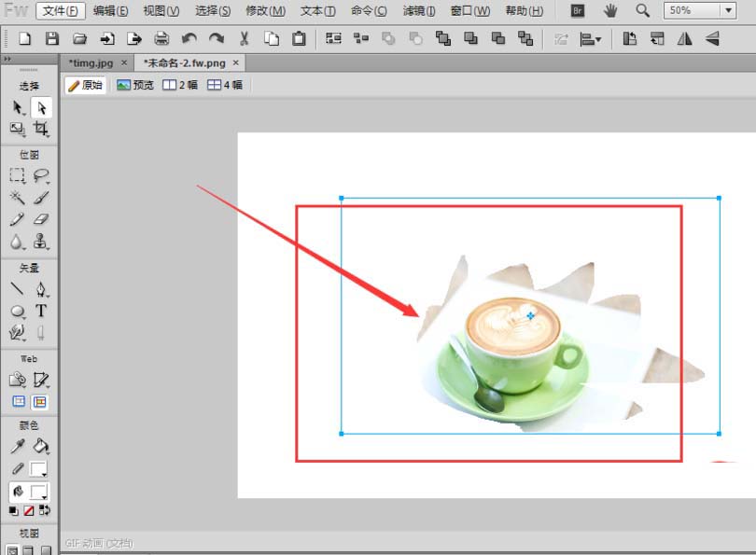Image resolution: width=756 pixels, height=555 pixels.
Task: Expand the Align options dropdown
Action: tap(591, 39)
